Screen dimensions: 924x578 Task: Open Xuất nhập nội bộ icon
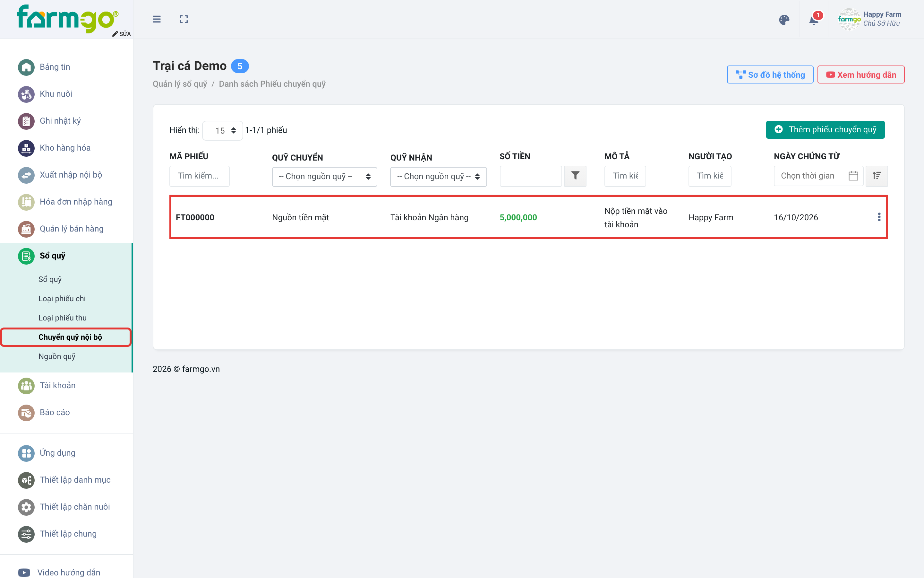[x=26, y=175]
